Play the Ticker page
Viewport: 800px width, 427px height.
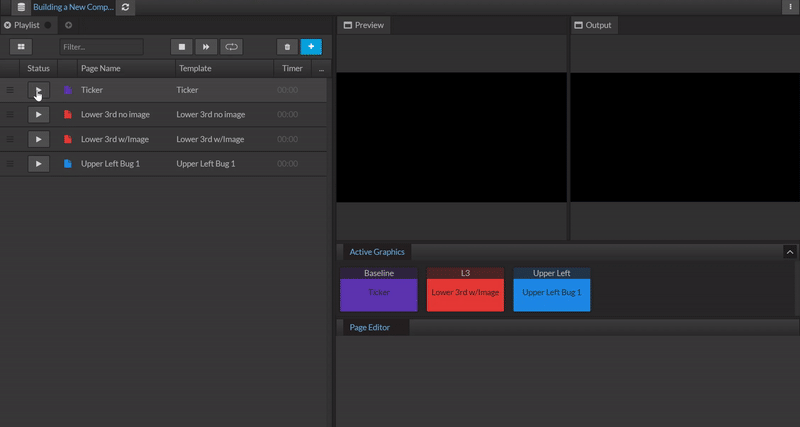coord(38,90)
